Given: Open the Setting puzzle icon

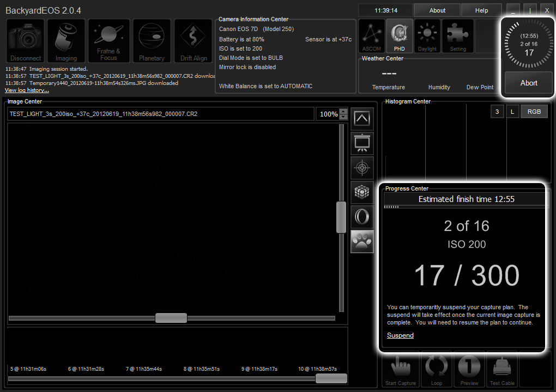Looking at the screenshot, I should [457, 36].
